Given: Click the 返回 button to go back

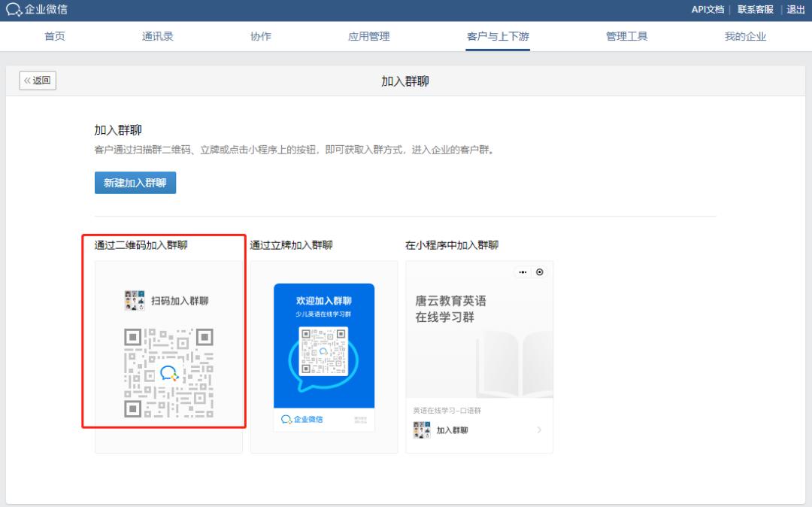Looking at the screenshot, I should pos(37,80).
